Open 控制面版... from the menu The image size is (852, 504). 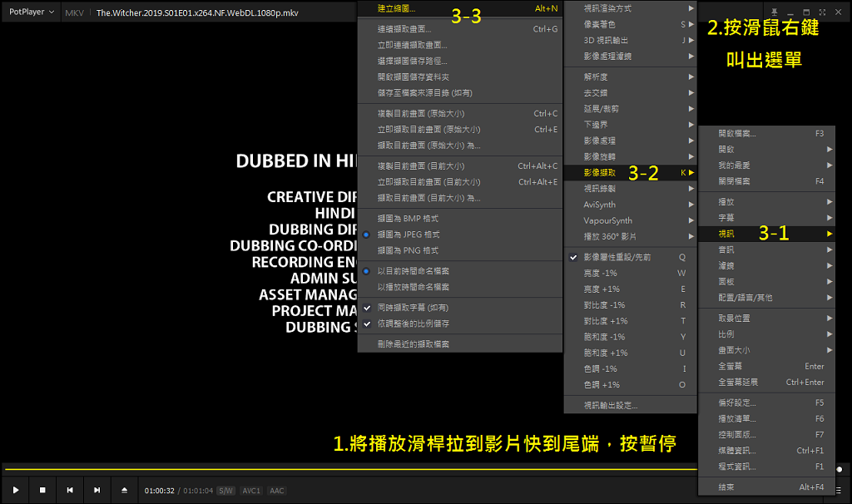pos(766,434)
